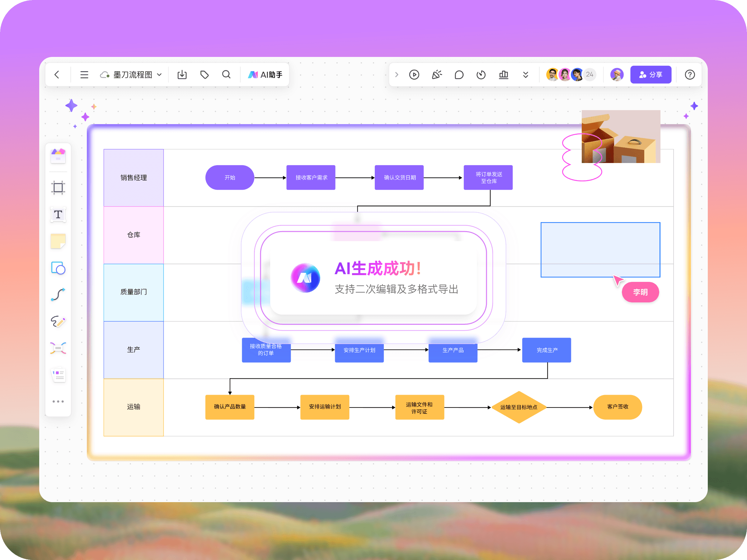The height and width of the screenshot is (560, 747).
Task: Open the comments bubble
Action: tap(459, 75)
